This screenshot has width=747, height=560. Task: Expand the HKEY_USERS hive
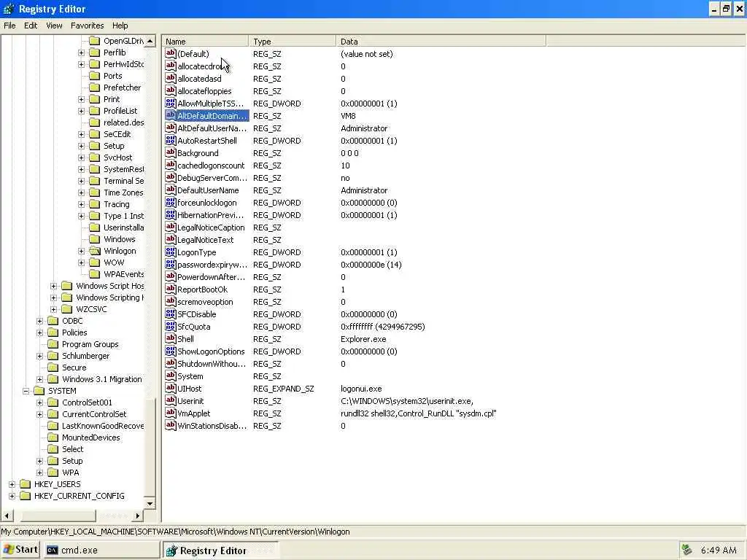(x=12, y=484)
